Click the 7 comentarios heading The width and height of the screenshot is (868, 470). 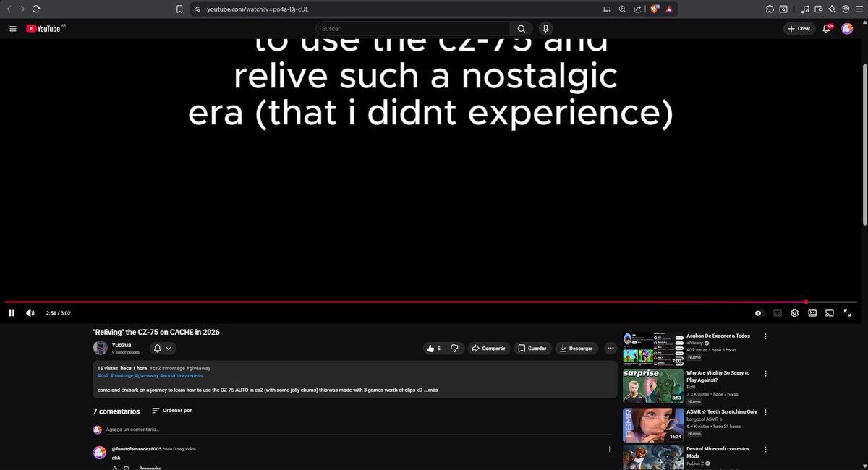coord(116,411)
